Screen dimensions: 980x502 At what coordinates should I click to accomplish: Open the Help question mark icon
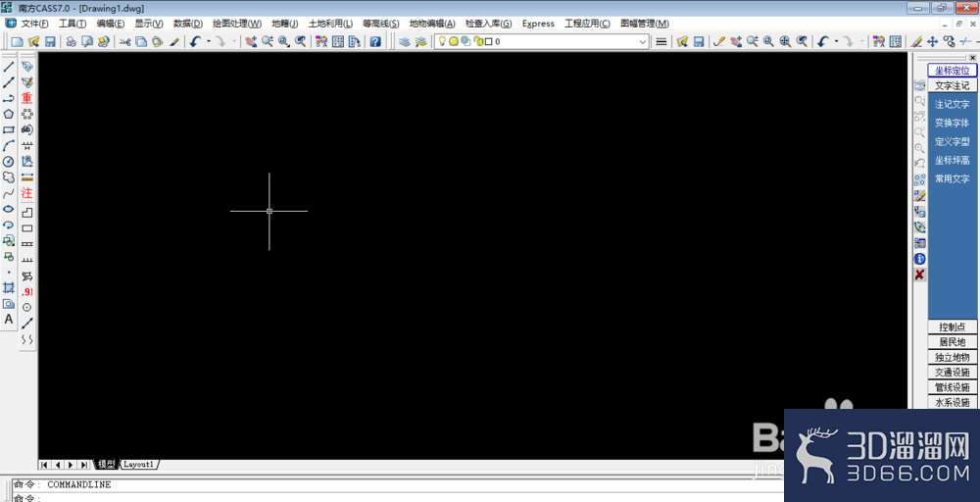coord(374,42)
